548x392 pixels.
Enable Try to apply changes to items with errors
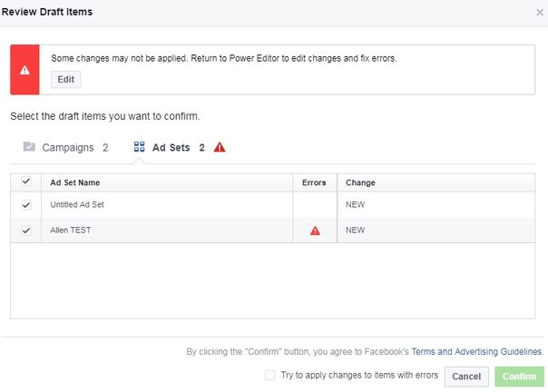[269, 376]
